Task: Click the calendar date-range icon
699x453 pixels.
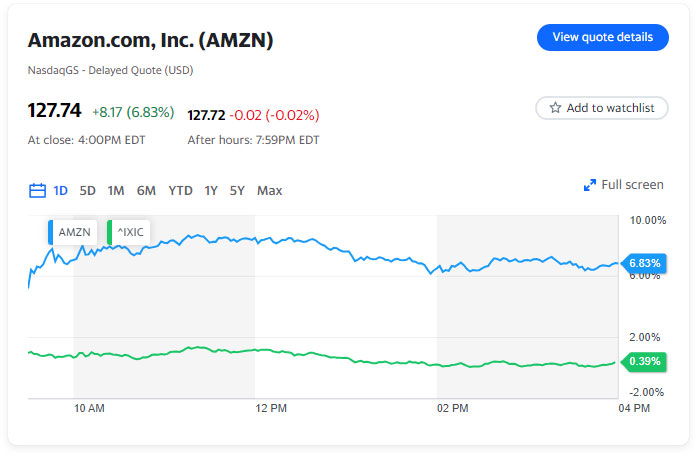Action: [38, 190]
